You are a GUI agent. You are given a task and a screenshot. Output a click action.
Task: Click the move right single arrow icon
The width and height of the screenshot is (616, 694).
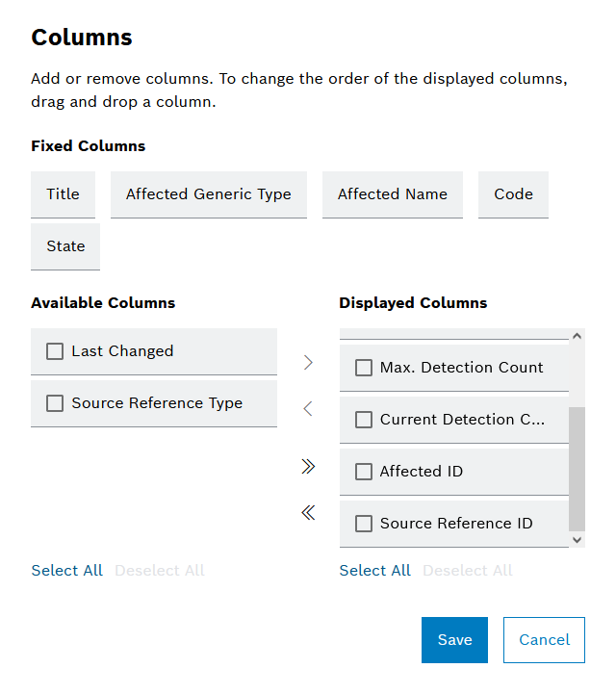click(308, 362)
